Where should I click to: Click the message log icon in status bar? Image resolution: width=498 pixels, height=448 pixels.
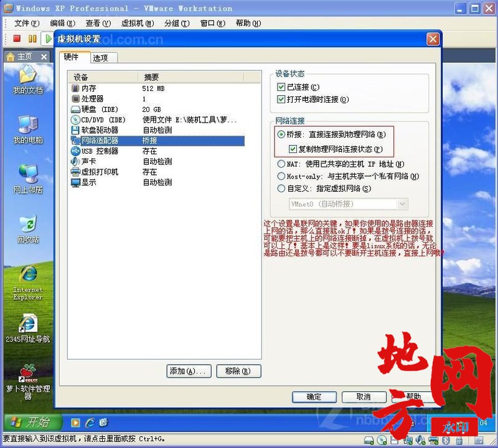point(479,441)
